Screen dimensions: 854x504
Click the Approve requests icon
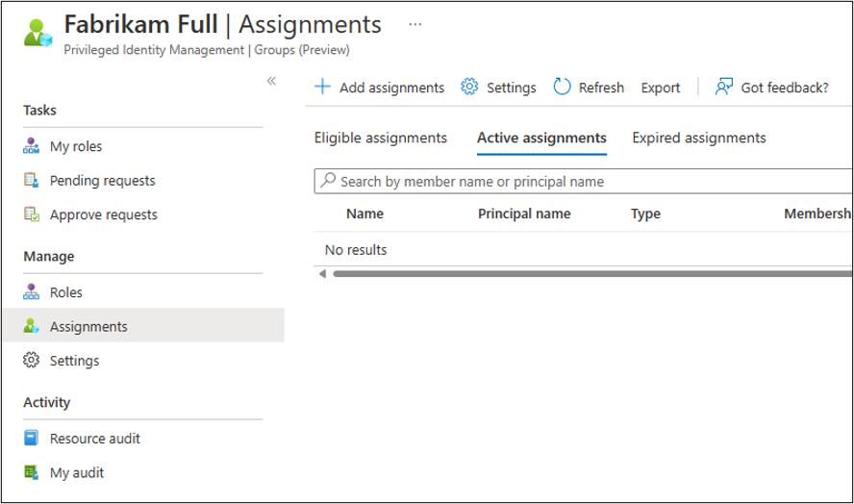[x=32, y=214]
